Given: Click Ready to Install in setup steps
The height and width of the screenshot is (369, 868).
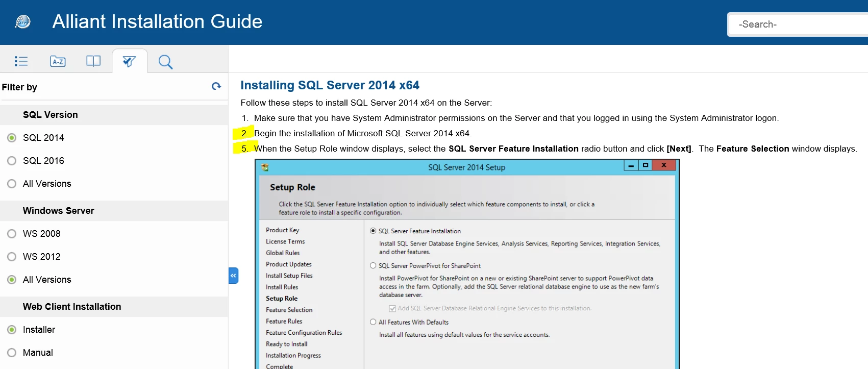Looking at the screenshot, I should [x=286, y=344].
